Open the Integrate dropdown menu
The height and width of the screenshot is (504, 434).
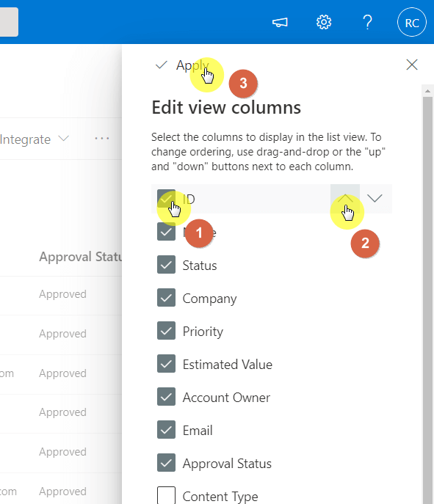(x=34, y=139)
